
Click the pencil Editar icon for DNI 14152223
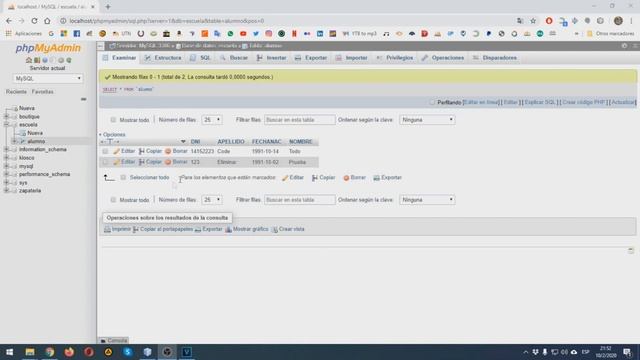point(116,151)
